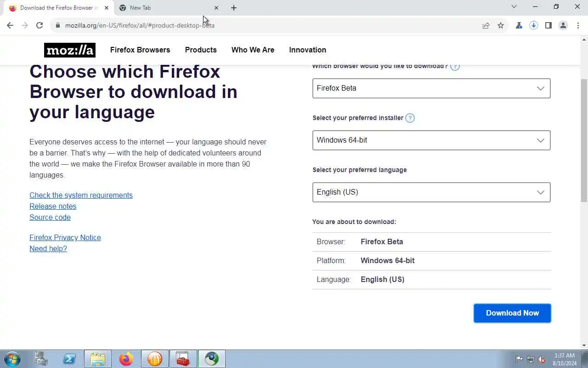Viewport: 588px width, 368px height.
Task: Click the browser forward arrow
Action: point(25,25)
